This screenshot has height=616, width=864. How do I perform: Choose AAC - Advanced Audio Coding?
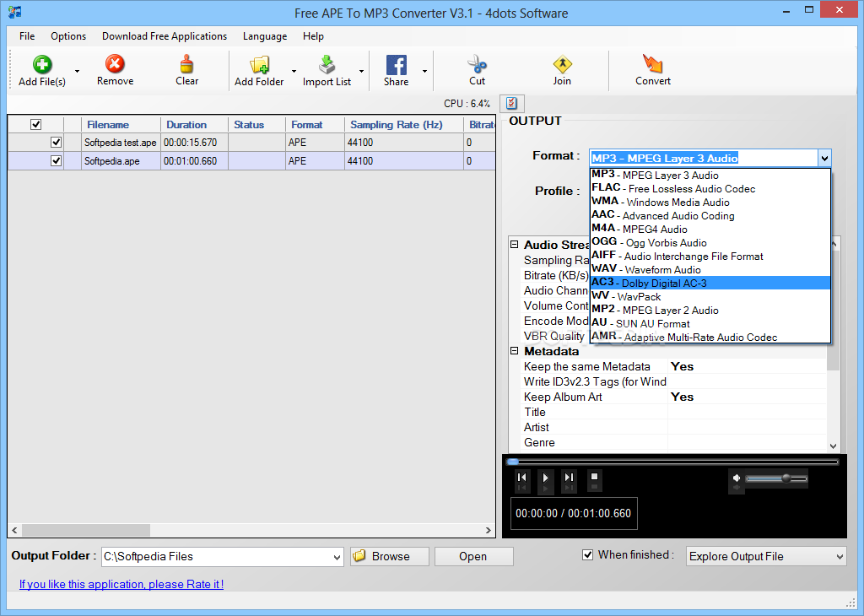pos(710,215)
